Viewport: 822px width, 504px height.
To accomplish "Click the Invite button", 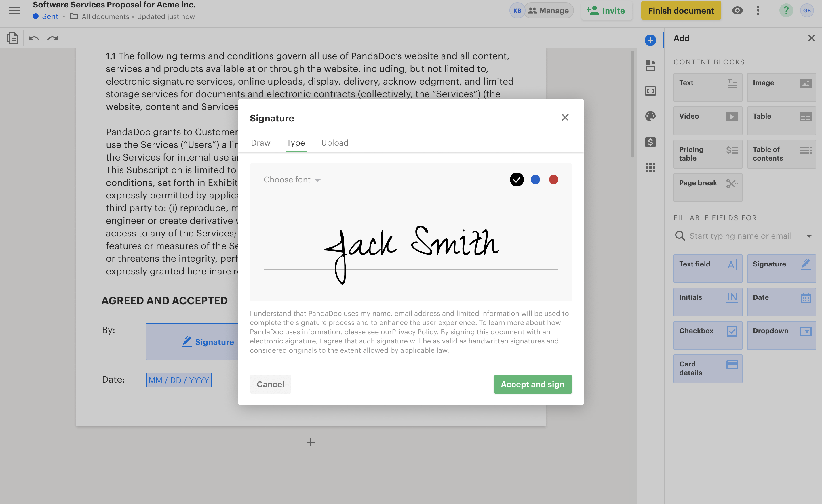I will pos(606,11).
